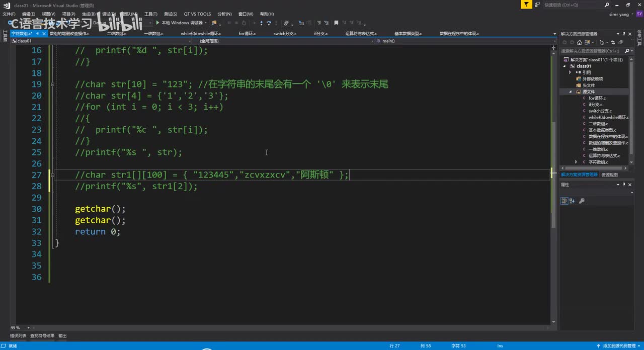Click the Solution Explorer back arrow
644x350 pixels.
pyautogui.click(x=565, y=43)
